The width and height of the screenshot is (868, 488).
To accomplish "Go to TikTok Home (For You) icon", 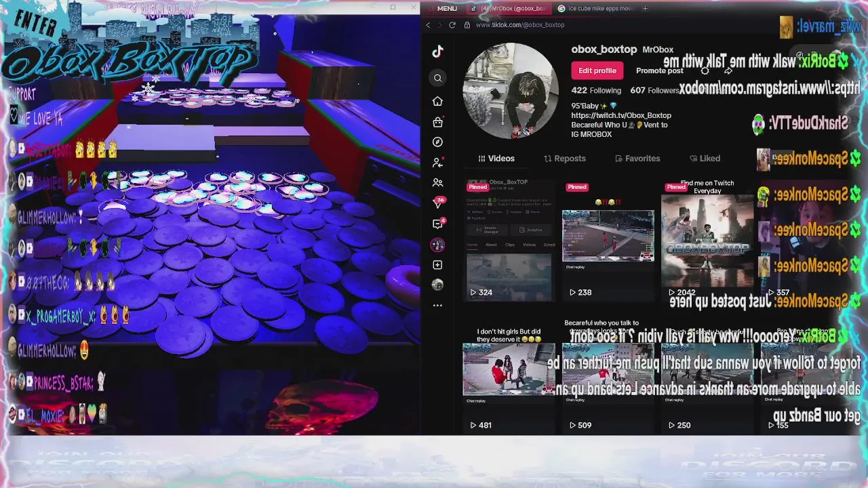I will (437, 101).
